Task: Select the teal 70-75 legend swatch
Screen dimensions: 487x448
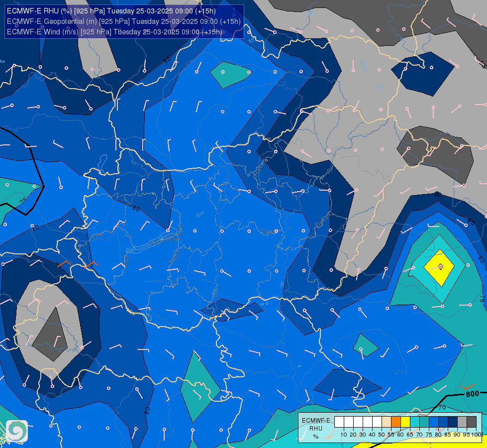Action: pos(424,422)
